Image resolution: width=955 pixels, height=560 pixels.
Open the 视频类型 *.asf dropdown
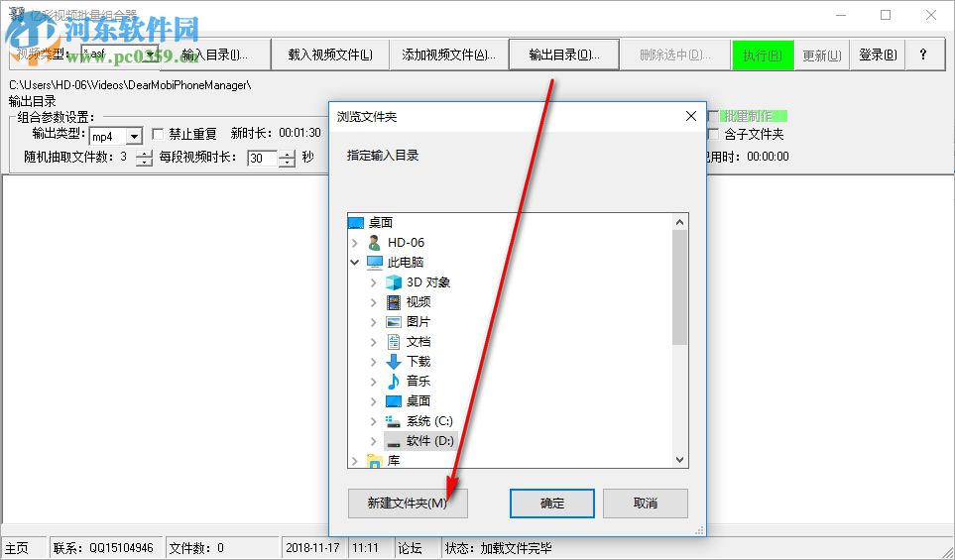150,55
